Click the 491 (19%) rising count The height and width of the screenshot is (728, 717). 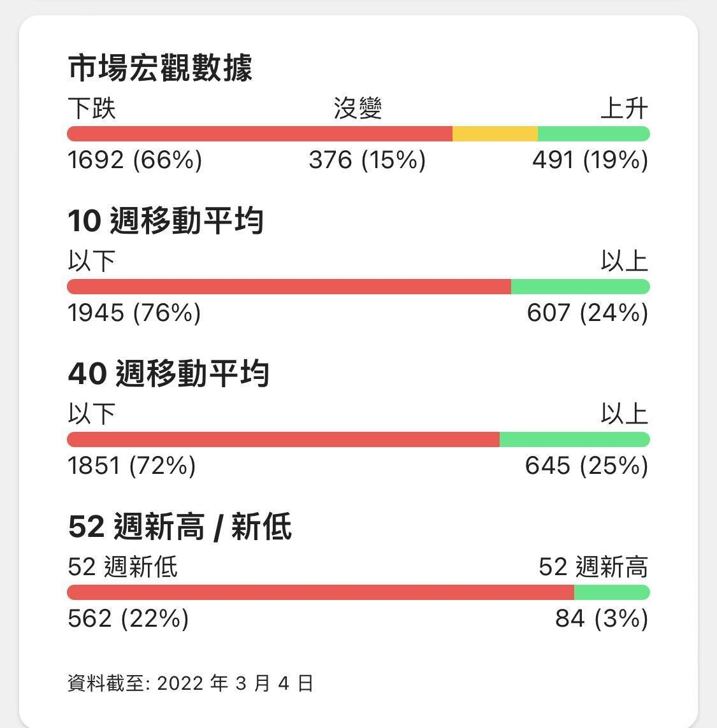(590, 159)
